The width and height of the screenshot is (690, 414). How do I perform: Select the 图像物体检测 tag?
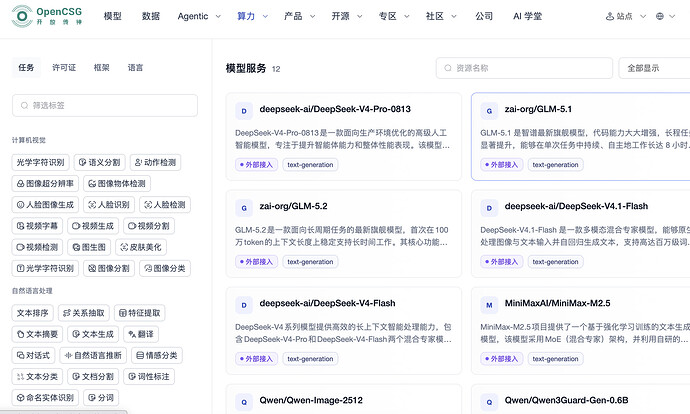point(117,183)
